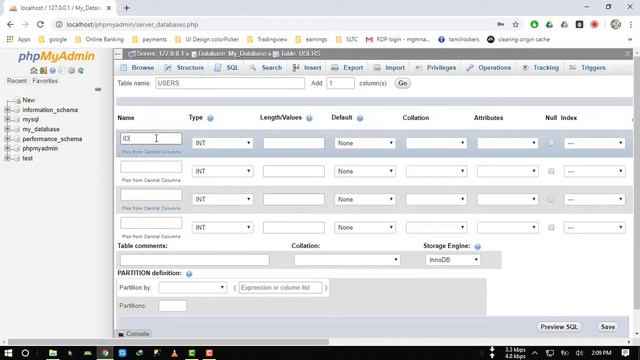Open phpMyAdmin home icon in sidebar
Image resolution: width=640 pixels, height=360 pixels.
[34, 71]
